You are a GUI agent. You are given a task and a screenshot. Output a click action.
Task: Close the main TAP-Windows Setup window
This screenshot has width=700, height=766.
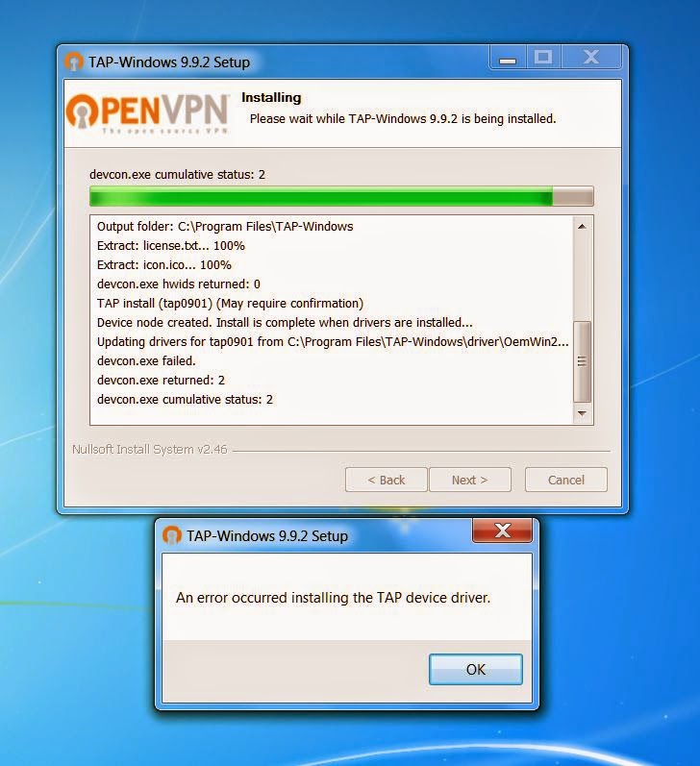(x=591, y=58)
